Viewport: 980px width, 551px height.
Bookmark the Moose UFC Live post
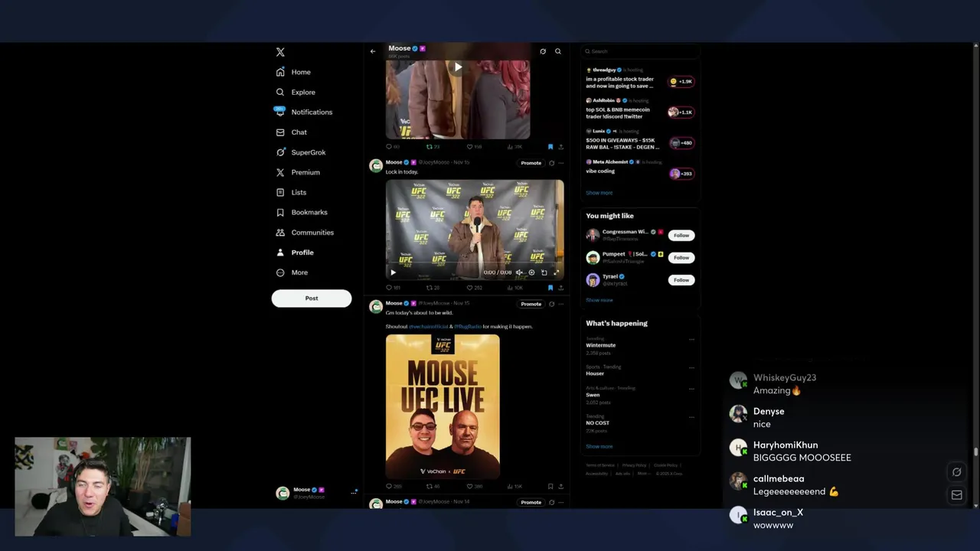tap(550, 486)
